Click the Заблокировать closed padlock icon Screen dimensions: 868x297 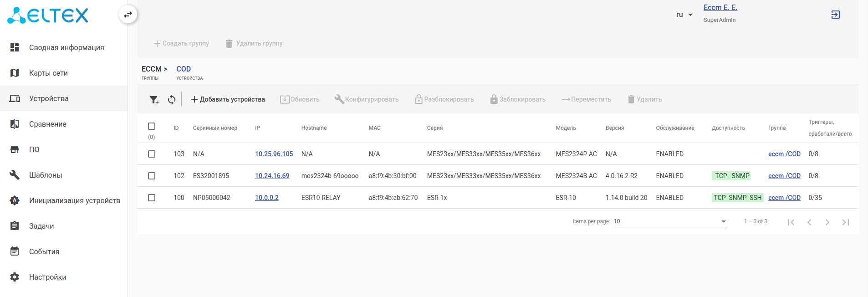[494, 99]
